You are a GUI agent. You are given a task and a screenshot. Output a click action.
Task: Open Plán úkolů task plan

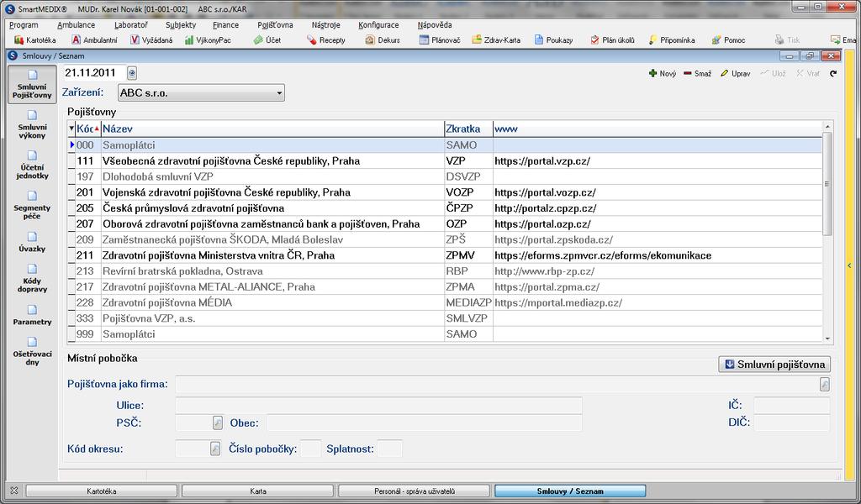(x=612, y=40)
